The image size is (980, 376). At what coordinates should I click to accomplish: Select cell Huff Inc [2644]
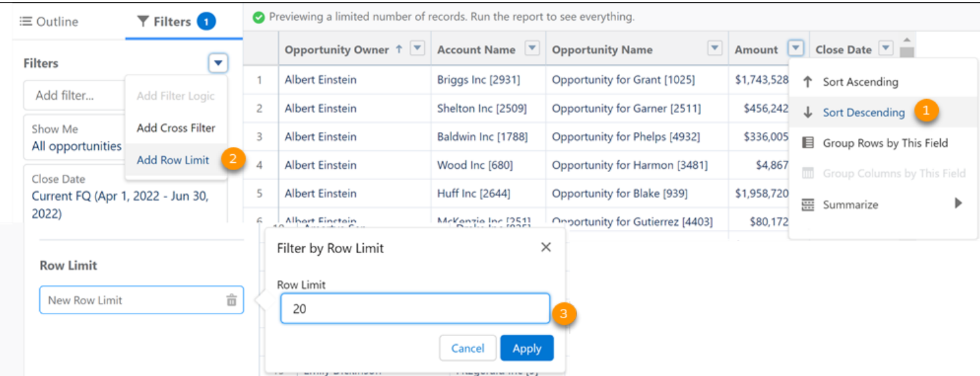click(x=473, y=193)
